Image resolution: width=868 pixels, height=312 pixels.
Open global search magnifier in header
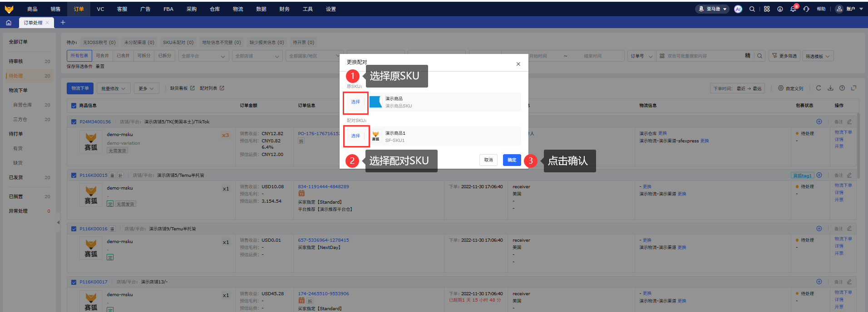[x=752, y=9]
